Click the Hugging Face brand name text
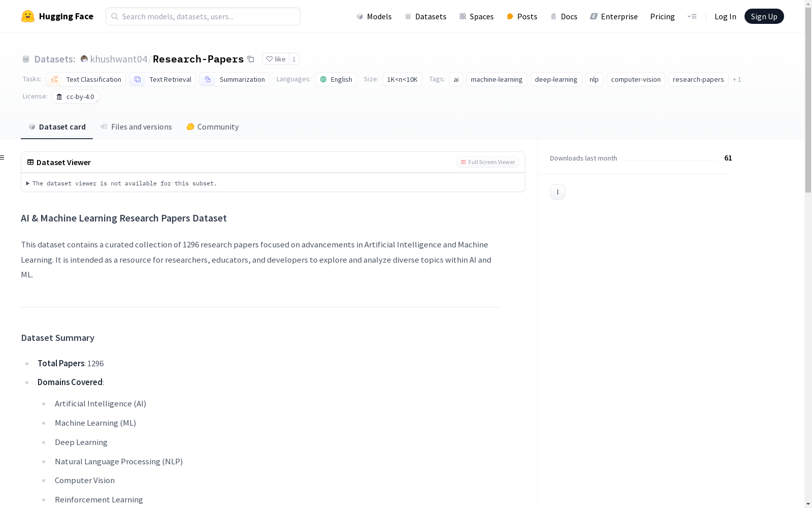This screenshot has height=508, width=812. [x=66, y=16]
